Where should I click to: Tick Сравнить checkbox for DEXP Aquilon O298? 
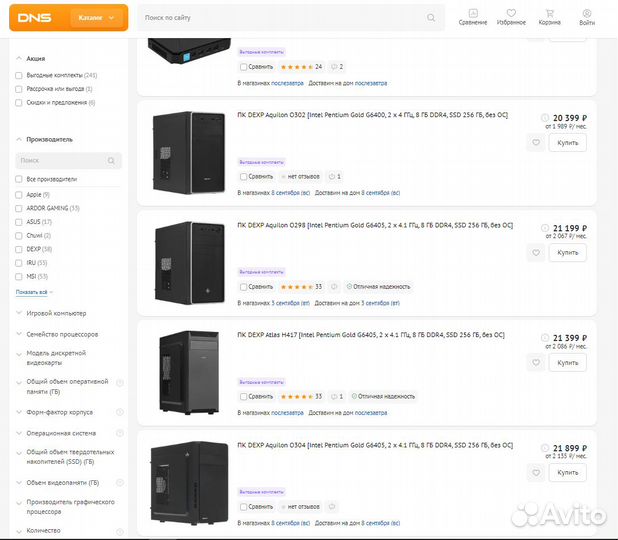243,286
